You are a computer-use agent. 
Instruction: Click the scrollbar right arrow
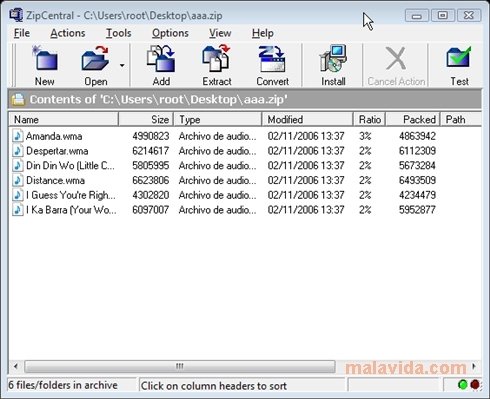pyautogui.click(x=474, y=366)
